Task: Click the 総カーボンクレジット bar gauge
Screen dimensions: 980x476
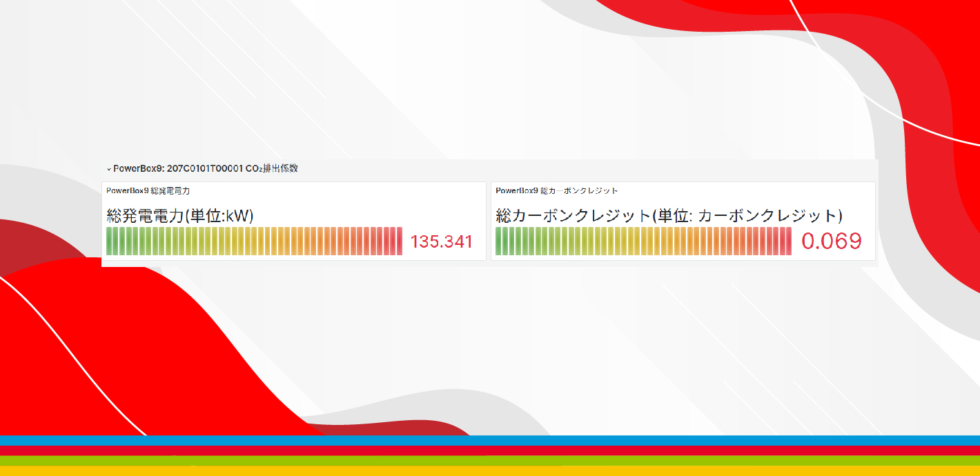Action: 643,241
